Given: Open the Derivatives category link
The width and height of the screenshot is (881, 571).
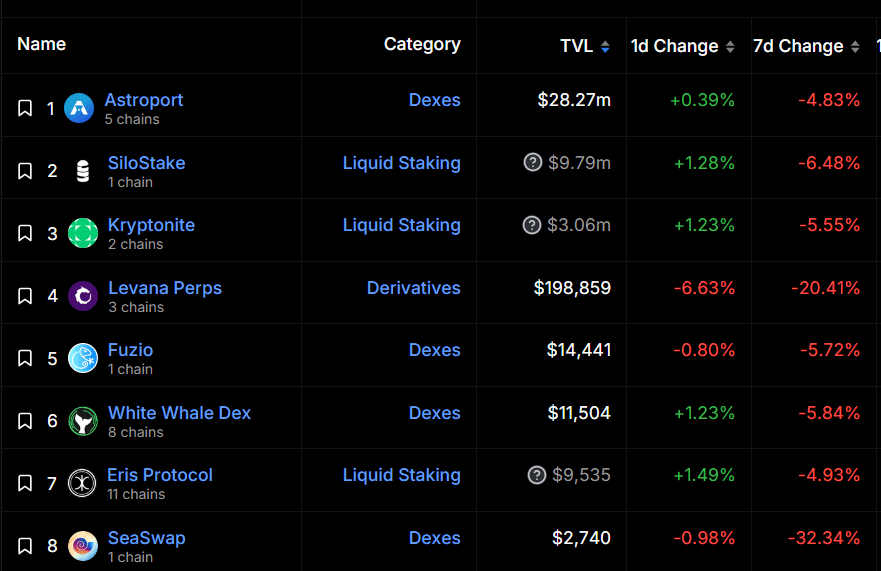Looking at the screenshot, I should click(413, 288).
